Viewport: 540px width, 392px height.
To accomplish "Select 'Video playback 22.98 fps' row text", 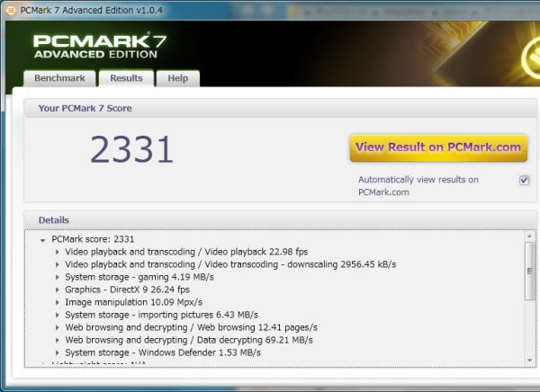I will (186, 252).
